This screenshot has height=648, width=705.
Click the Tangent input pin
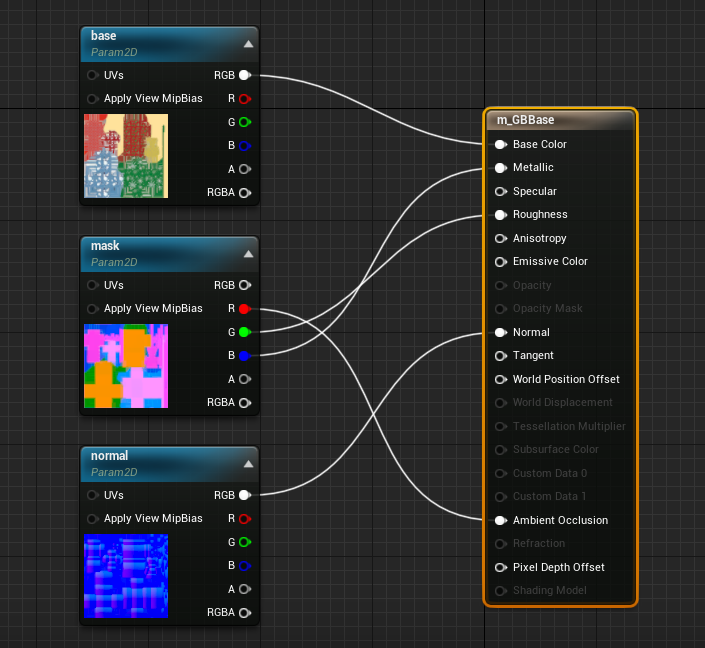(x=501, y=356)
